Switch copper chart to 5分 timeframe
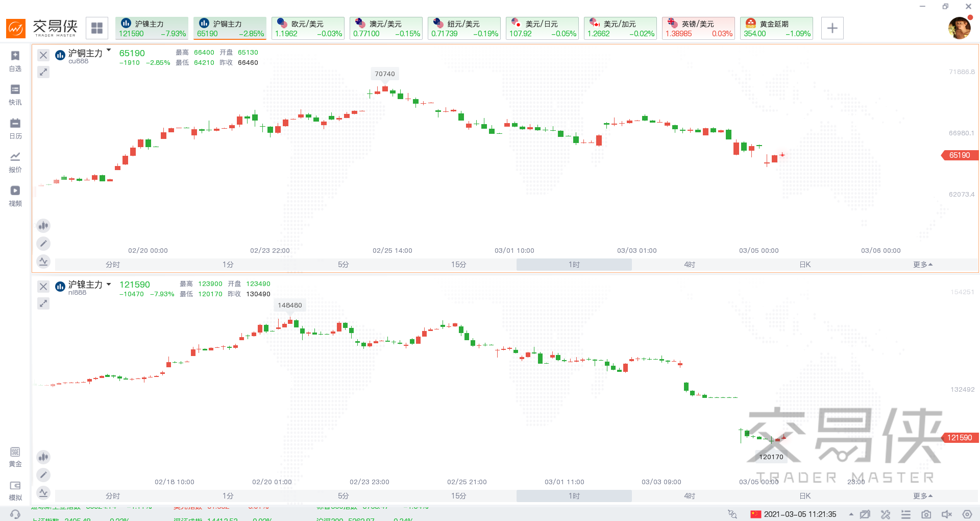The height and width of the screenshot is (521, 980). click(344, 265)
